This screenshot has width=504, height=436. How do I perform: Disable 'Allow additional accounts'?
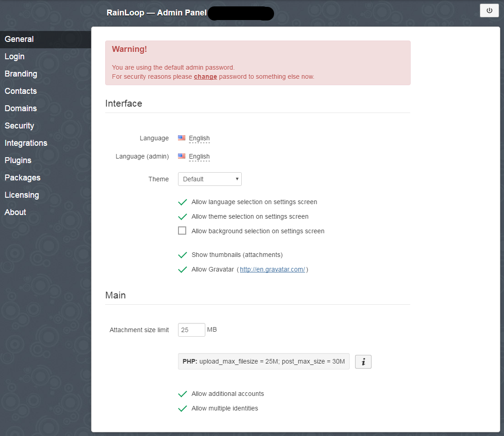pos(182,394)
